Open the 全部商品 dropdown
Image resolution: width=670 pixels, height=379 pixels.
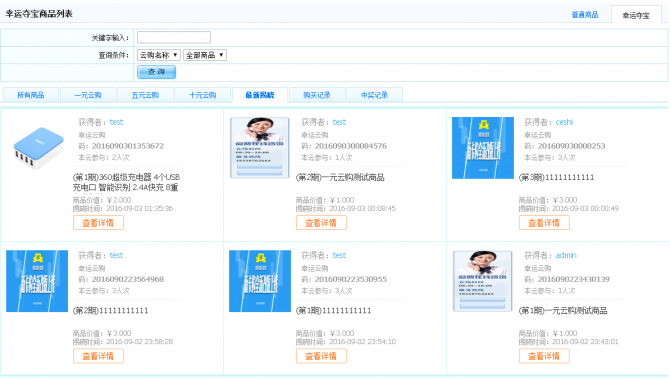[x=205, y=55]
